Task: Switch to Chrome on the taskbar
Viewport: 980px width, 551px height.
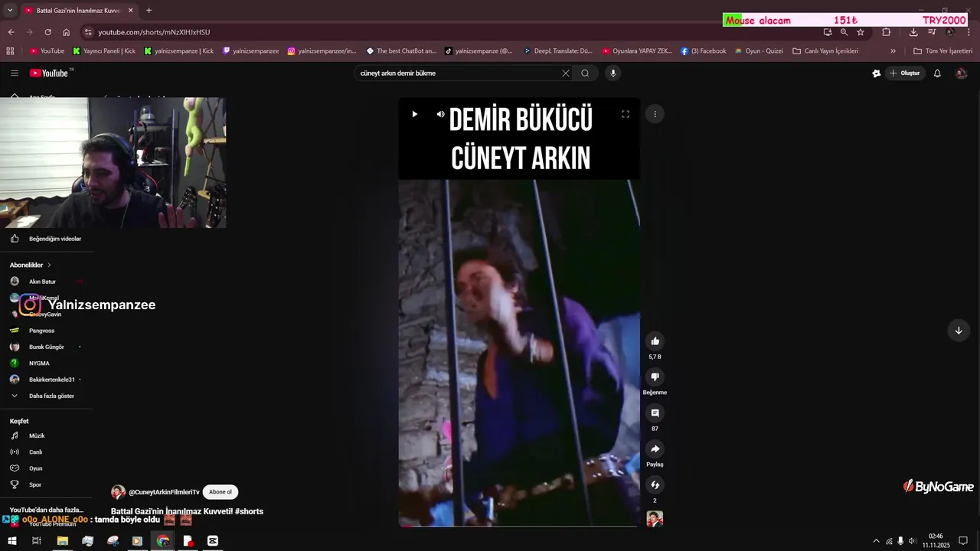Action: (x=163, y=540)
